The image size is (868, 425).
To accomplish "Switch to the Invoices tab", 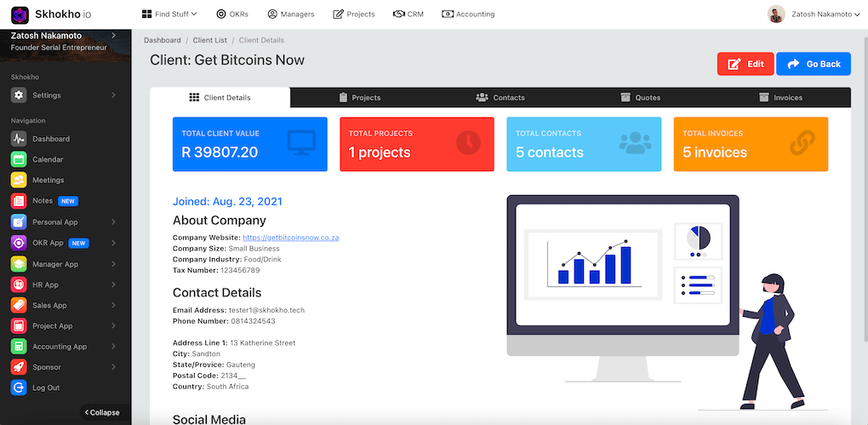I will [x=780, y=98].
